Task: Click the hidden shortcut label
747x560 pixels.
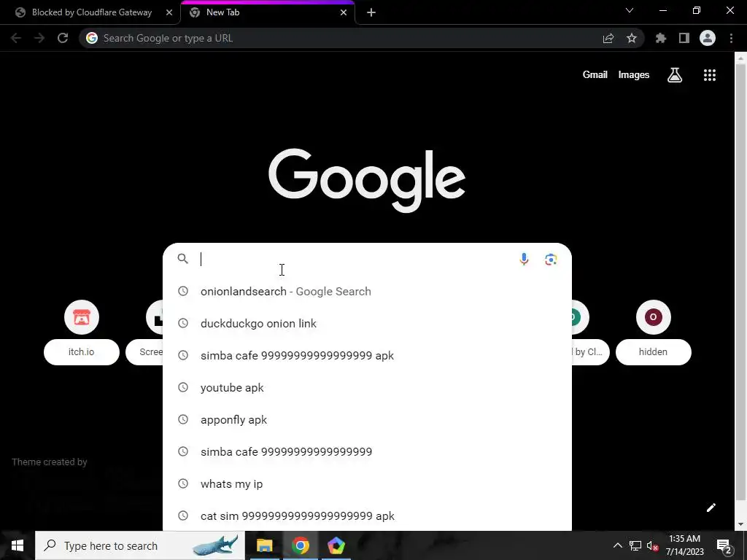Action: pos(653,352)
